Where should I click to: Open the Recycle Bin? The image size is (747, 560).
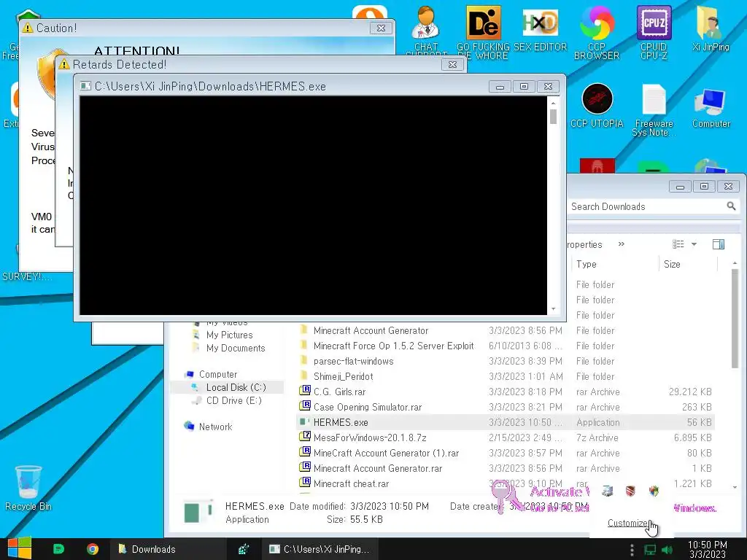pyautogui.click(x=28, y=488)
